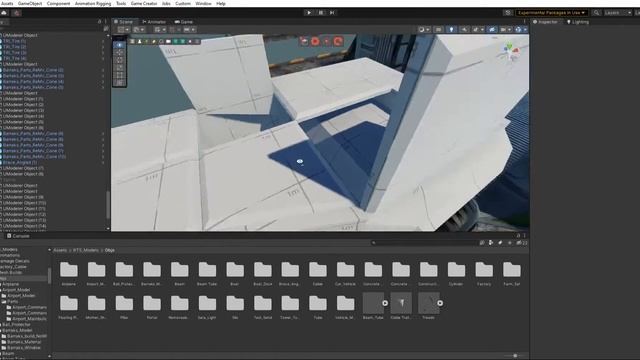Click the Scene orientation gizmo

pos(510,52)
